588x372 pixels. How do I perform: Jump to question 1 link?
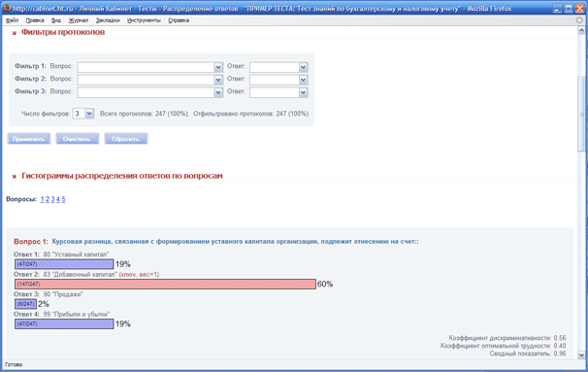pos(43,199)
